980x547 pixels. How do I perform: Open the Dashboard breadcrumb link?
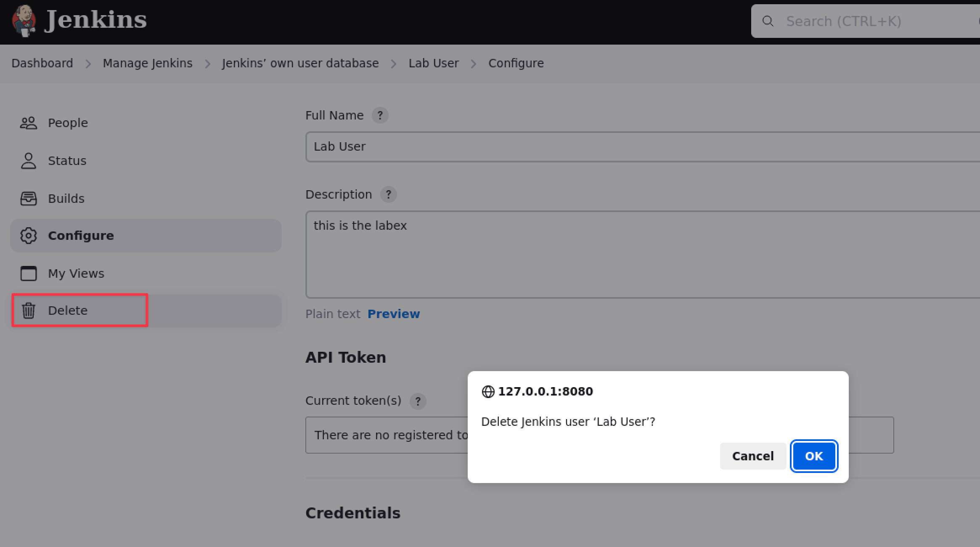[x=42, y=63]
